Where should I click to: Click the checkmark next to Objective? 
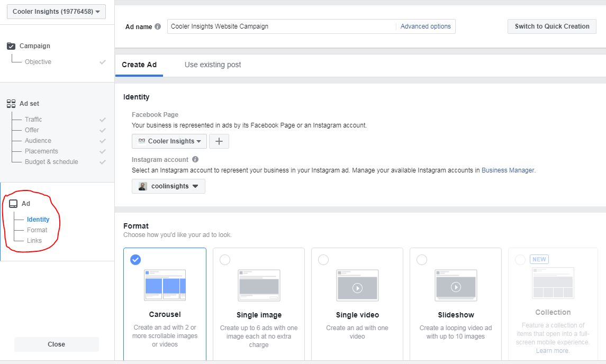(103, 62)
